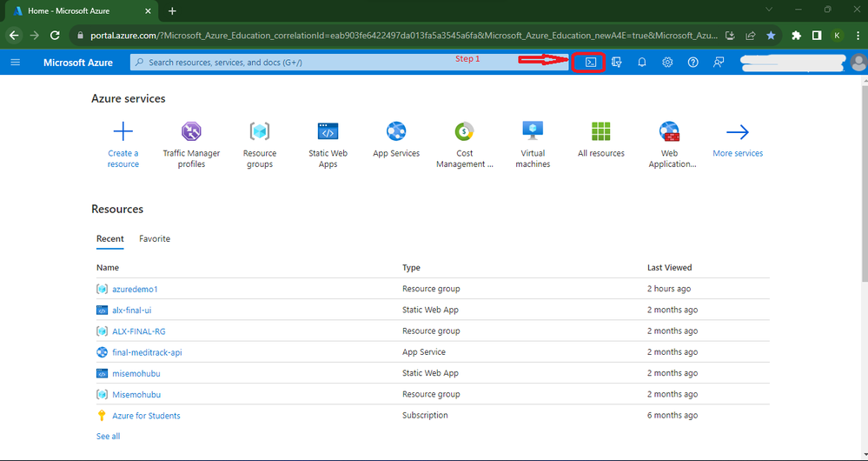Open the notifications bell
The width and height of the screenshot is (868, 461).
tap(642, 63)
